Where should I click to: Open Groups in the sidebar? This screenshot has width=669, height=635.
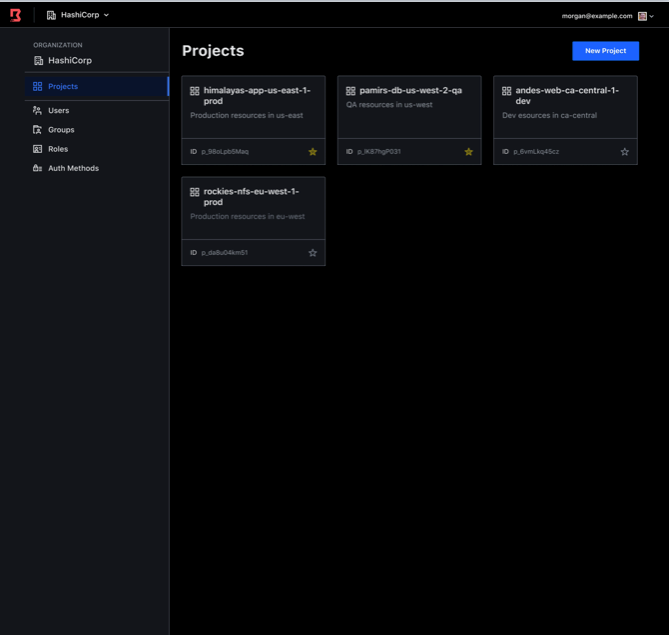pos(97,130)
